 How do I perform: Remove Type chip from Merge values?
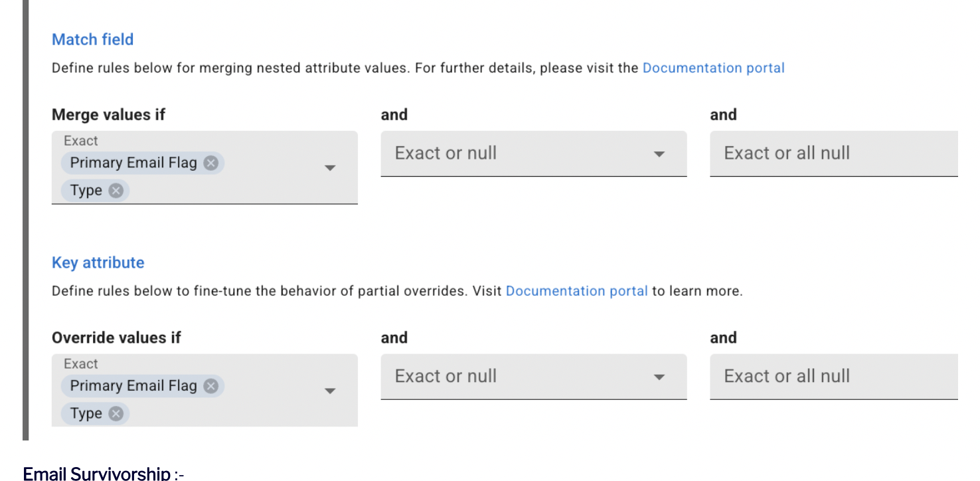(x=116, y=191)
